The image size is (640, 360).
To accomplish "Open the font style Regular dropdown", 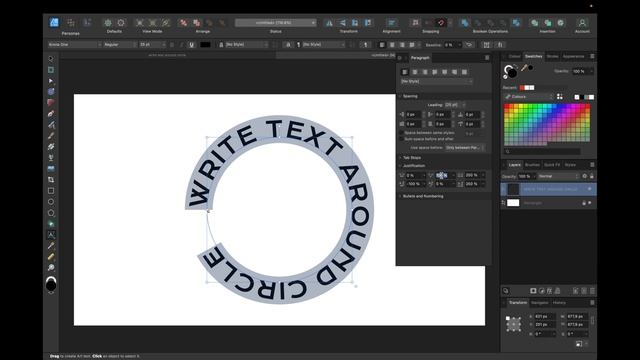I will pyautogui.click(x=120, y=44).
